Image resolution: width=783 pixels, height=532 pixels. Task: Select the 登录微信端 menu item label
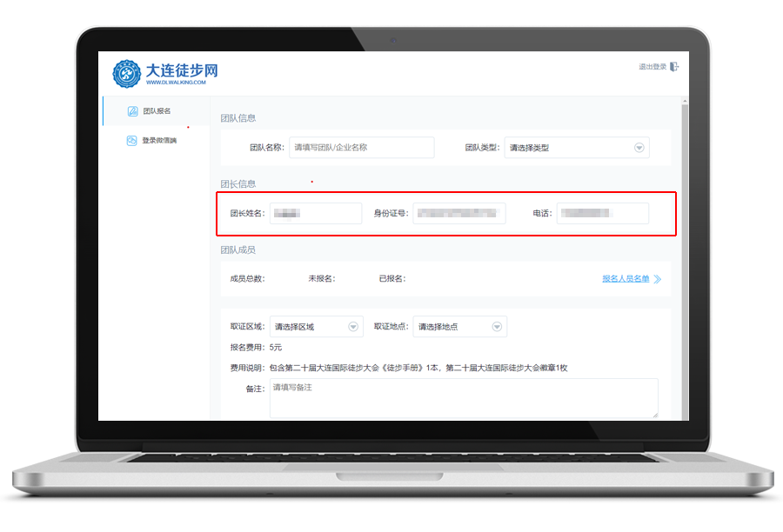(159, 140)
